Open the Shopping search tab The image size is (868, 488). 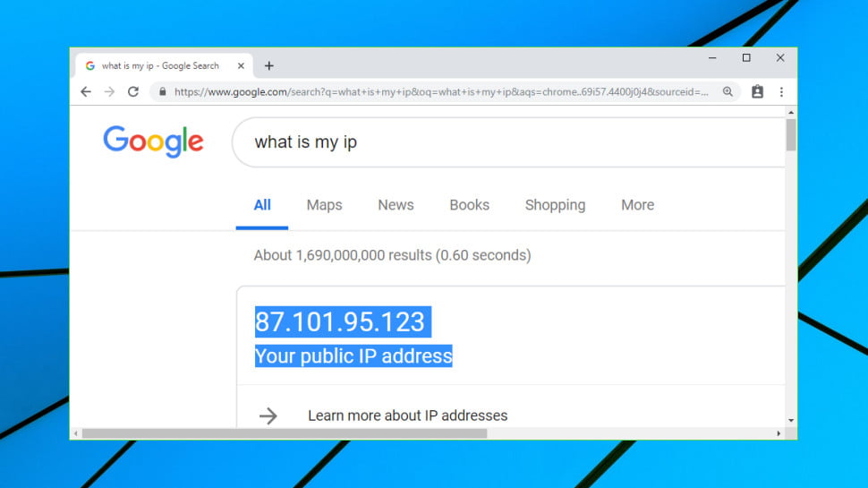(x=555, y=205)
